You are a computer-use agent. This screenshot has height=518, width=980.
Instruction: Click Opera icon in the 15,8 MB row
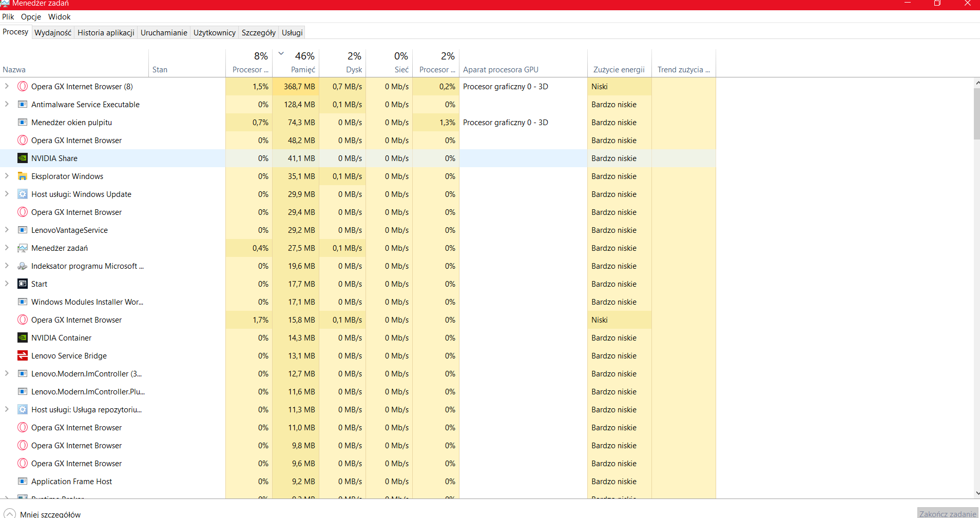click(x=23, y=320)
